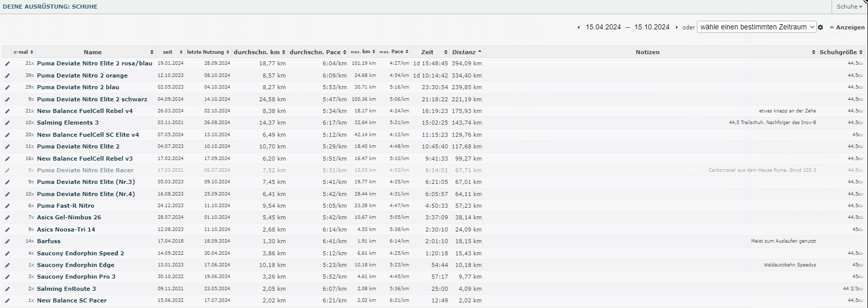
Task: Open the Puma Deviate Nitro Elite Racer entry
Action: coord(85,170)
